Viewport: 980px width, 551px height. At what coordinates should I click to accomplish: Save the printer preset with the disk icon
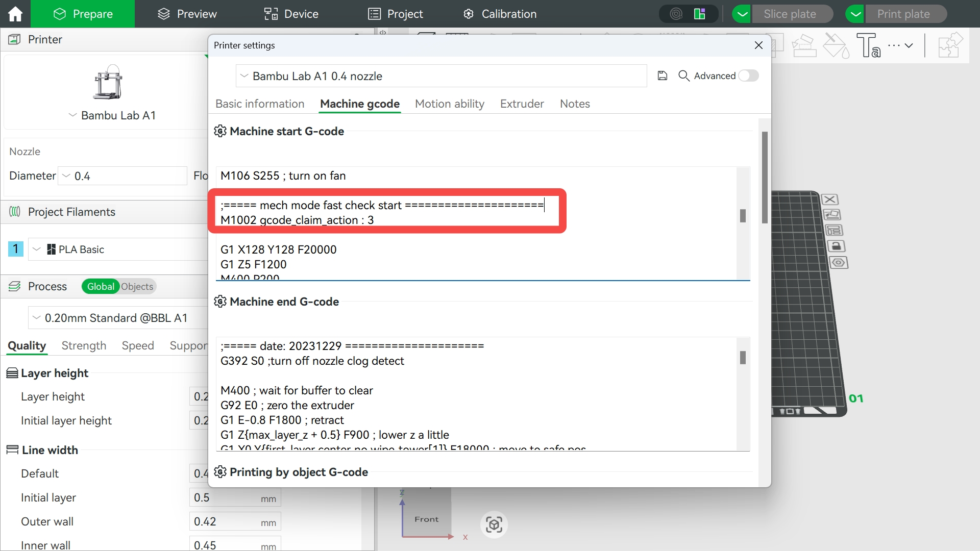tap(663, 76)
